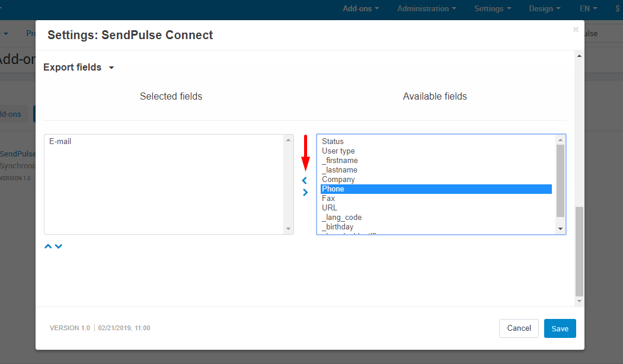Click dialog scroll up arrow
This screenshot has height=364, width=623.
pyautogui.click(x=579, y=56)
